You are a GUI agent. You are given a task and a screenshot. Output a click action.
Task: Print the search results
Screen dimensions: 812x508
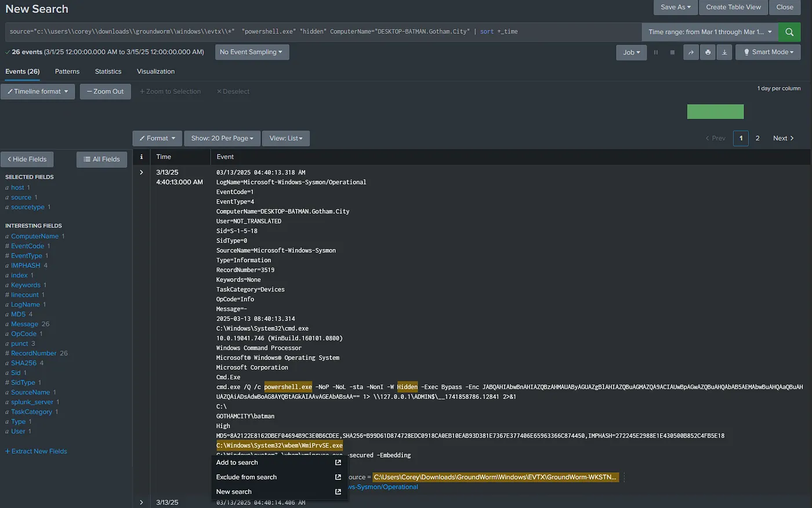click(708, 52)
